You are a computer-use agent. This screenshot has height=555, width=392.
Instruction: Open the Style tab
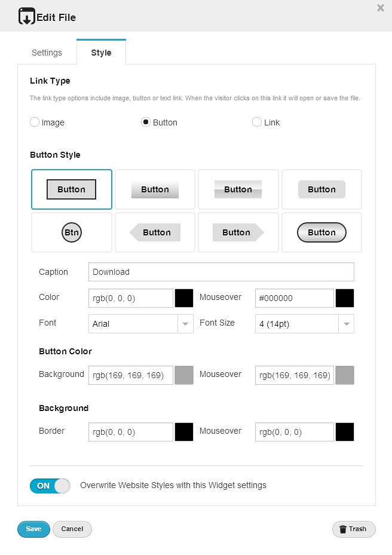coord(101,53)
